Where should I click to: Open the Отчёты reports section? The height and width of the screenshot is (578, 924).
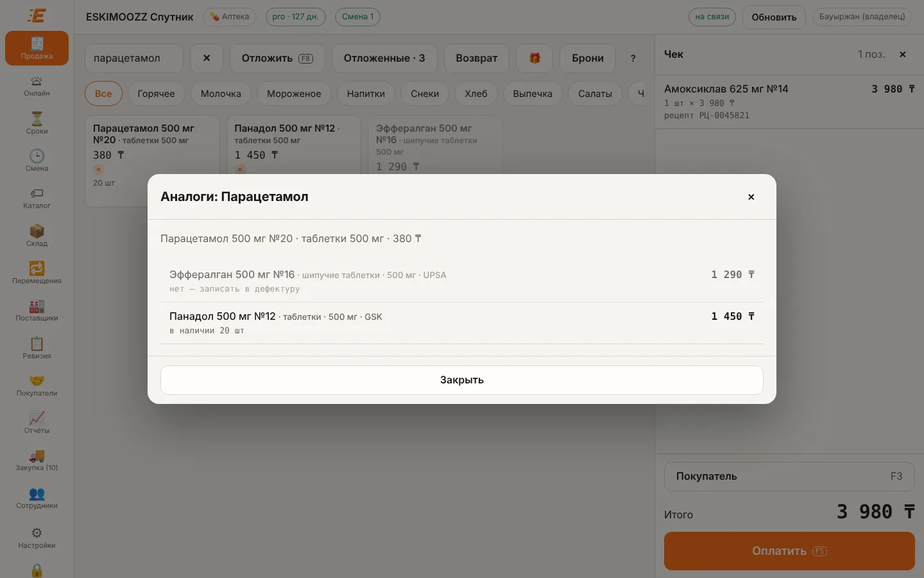pos(37,423)
